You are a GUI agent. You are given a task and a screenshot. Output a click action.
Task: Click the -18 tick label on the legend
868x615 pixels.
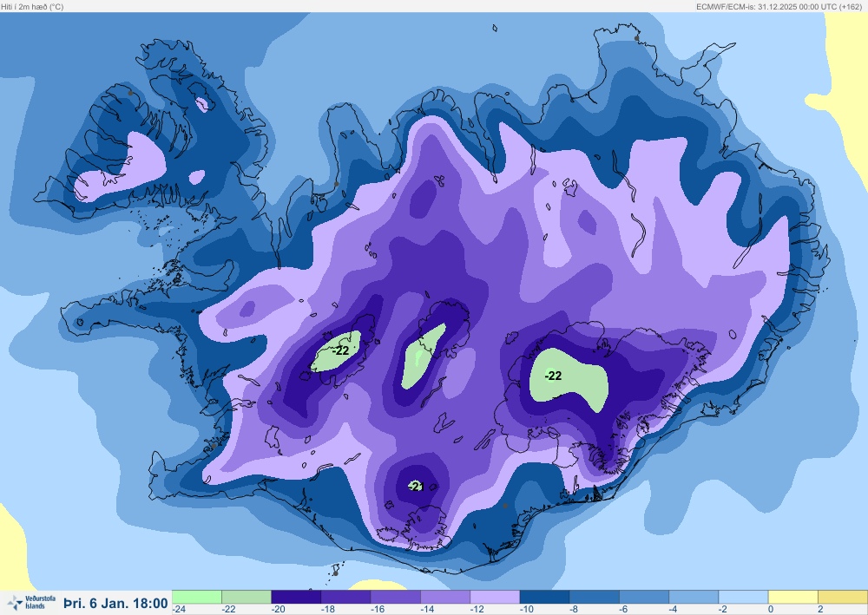pyautogui.click(x=328, y=610)
